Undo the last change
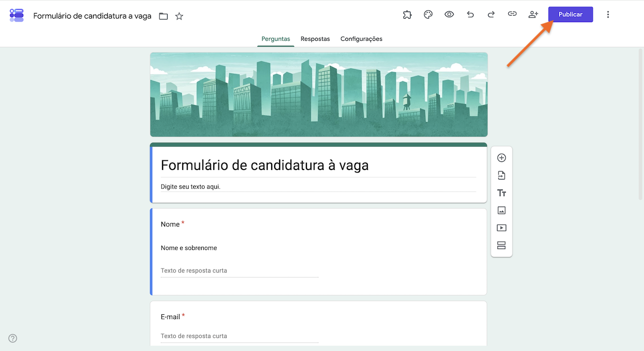Screen dimensions: 644x351 pyautogui.click(x=470, y=15)
